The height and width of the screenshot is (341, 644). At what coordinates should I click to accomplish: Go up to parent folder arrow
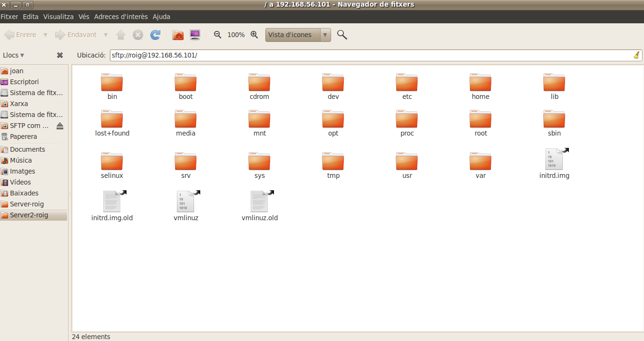tap(121, 35)
